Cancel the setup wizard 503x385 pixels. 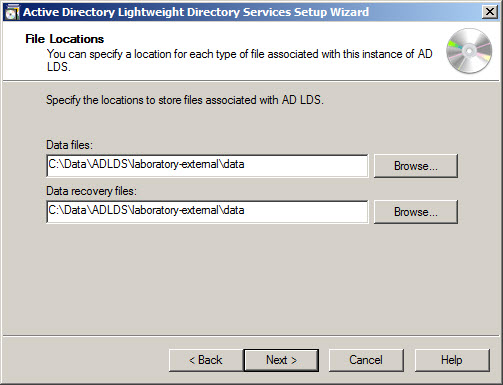(x=366, y=360)
